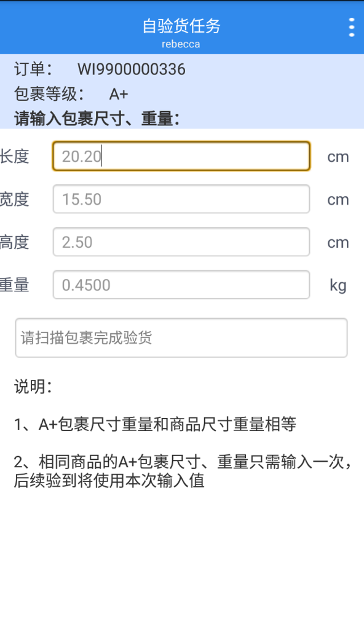Viewport: 364px width, 632px height.
Task: Select the 宽度 width input field
Action: (181, 199)
